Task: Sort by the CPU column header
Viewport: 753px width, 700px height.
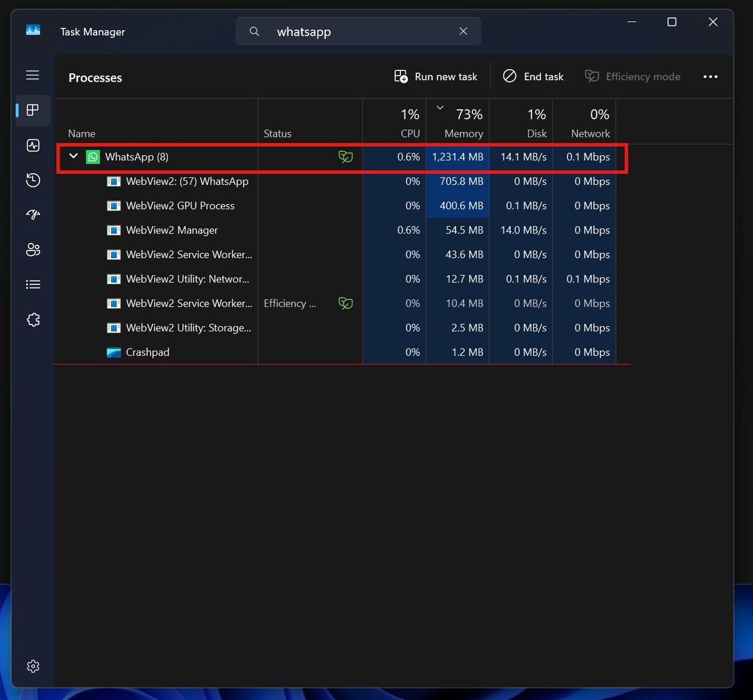Action: tap(394, 122)
